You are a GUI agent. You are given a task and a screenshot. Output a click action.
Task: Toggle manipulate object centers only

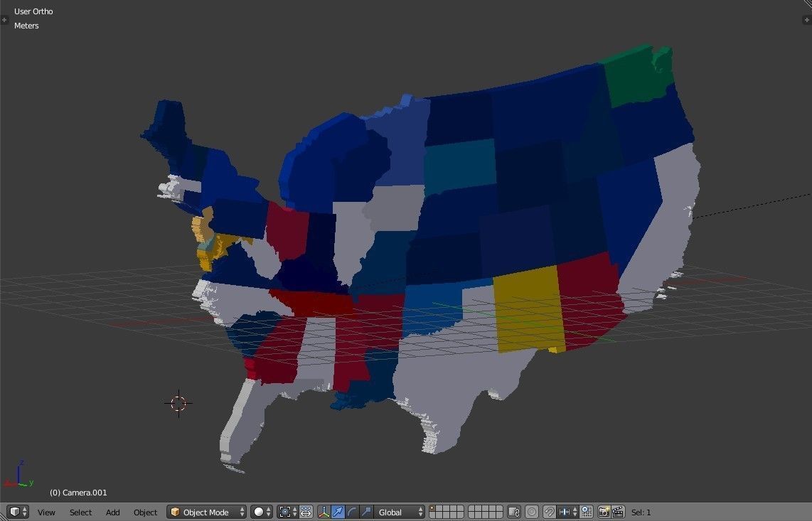pyautogui.click(x=306, y=512)
